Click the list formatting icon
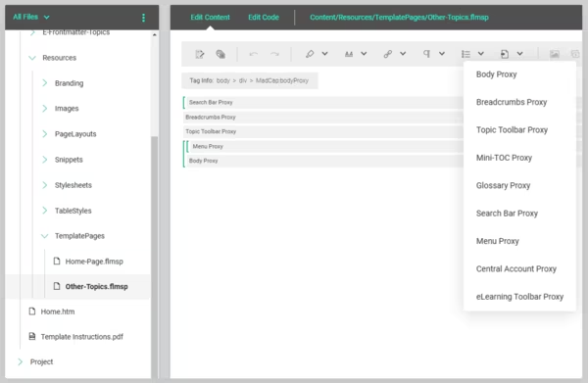The image size is (588, 383). [465, 54]
